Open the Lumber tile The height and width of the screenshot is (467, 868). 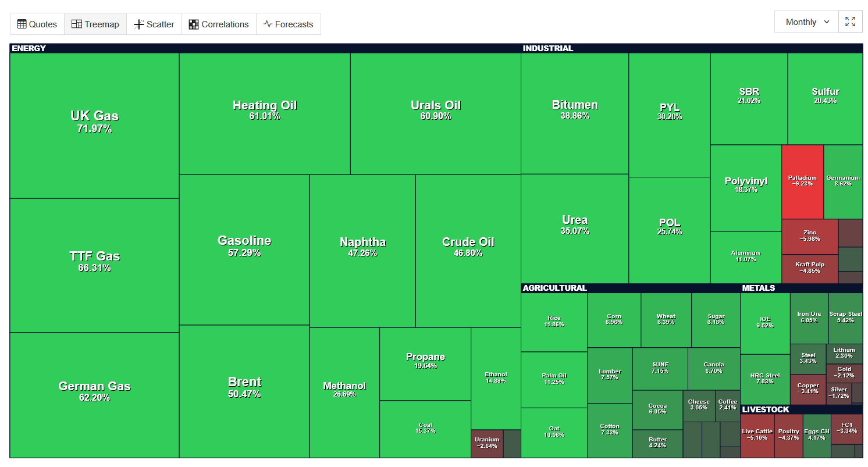click(610, 376)
